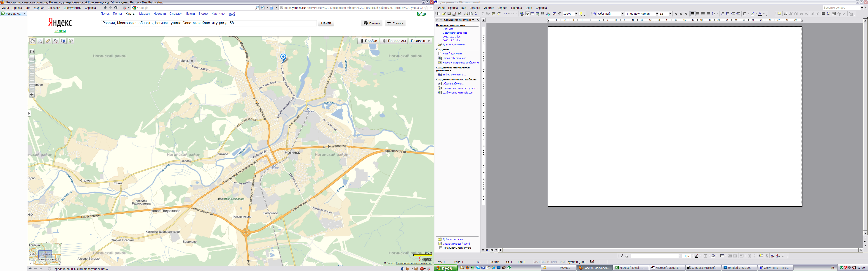Click the Columns icon in Word toolbar
868x271 pixels.
pos(543,14)
